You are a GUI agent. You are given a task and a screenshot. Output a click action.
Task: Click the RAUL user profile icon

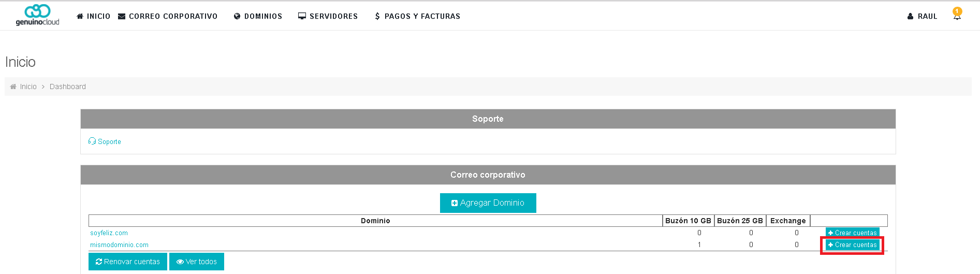(910, 17)
